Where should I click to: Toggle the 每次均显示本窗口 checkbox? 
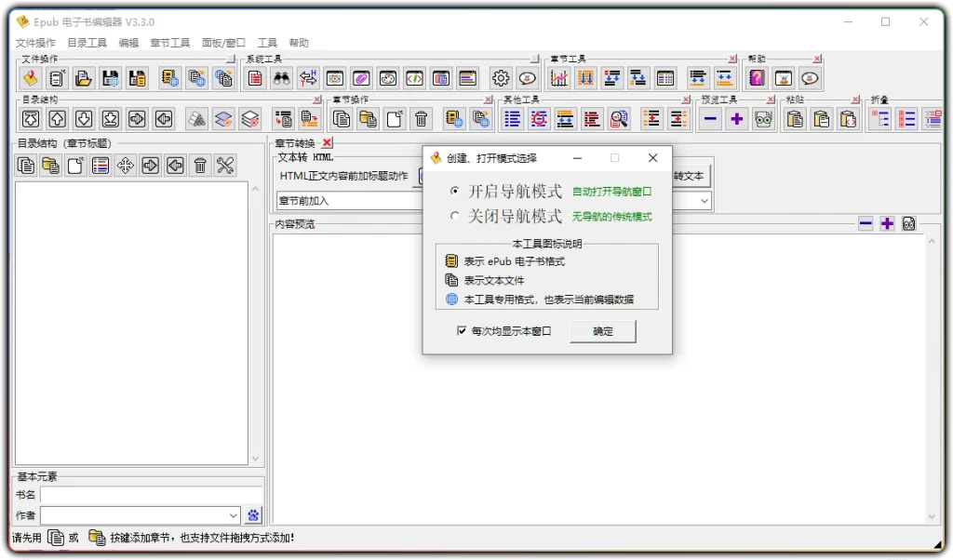[x=462, y=330]
